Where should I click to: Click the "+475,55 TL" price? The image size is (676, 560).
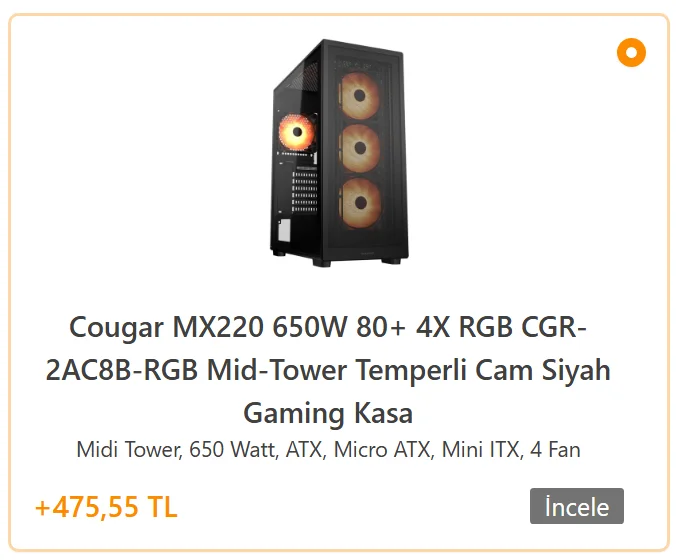106,507
